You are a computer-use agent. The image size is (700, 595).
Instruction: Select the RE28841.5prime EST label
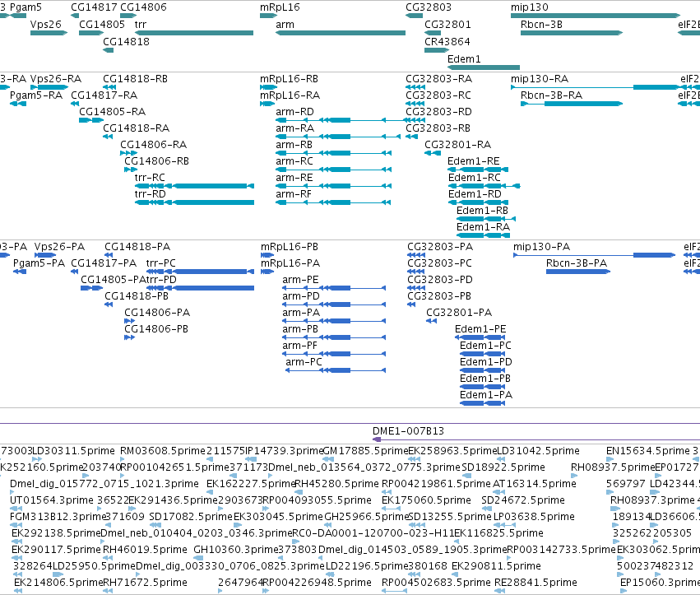[x=535, y=583]
